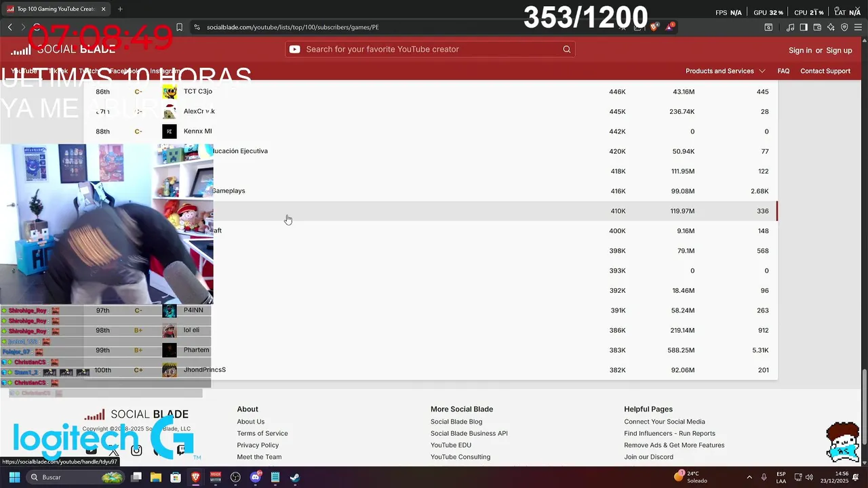Click Sign in link in the header

click(x=800, y=50)
